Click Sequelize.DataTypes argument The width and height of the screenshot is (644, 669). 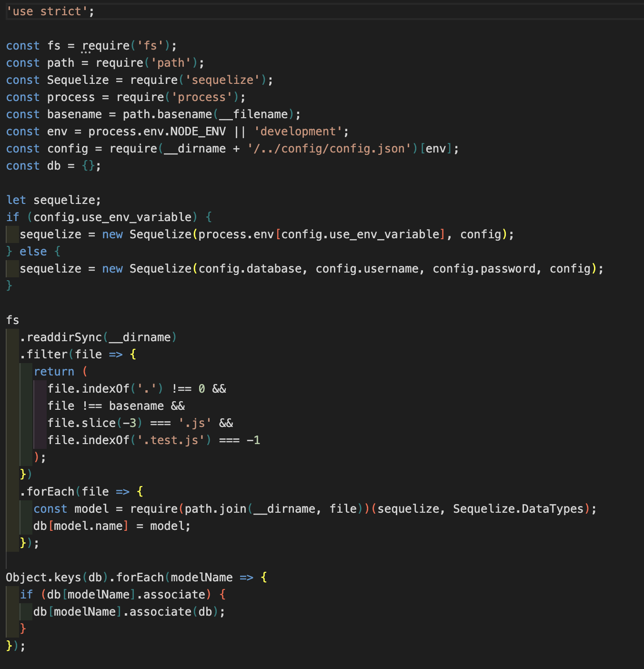point(519,509)
